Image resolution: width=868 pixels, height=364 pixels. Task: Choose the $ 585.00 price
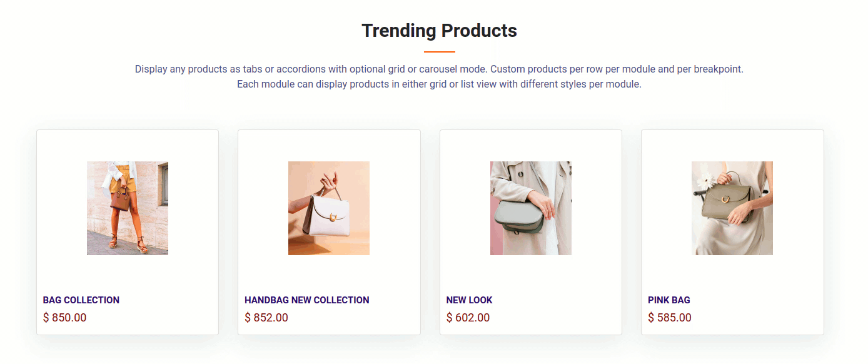tap(670, 318)
